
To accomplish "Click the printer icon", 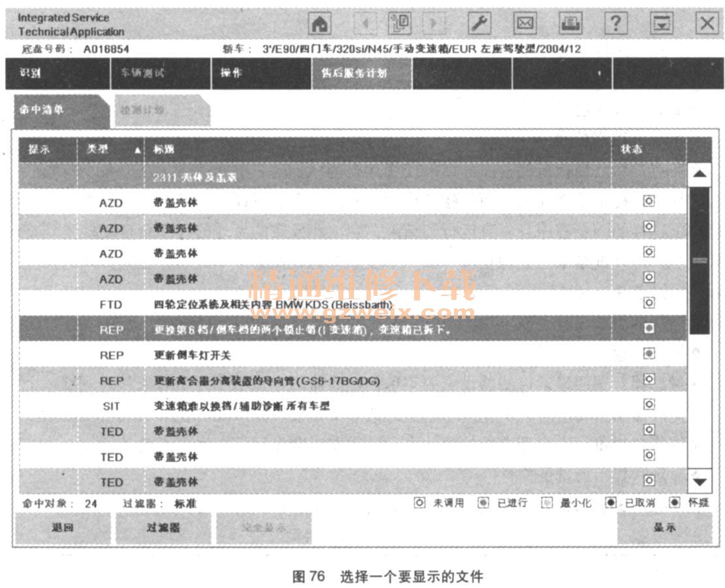I will tap(571, 23).
